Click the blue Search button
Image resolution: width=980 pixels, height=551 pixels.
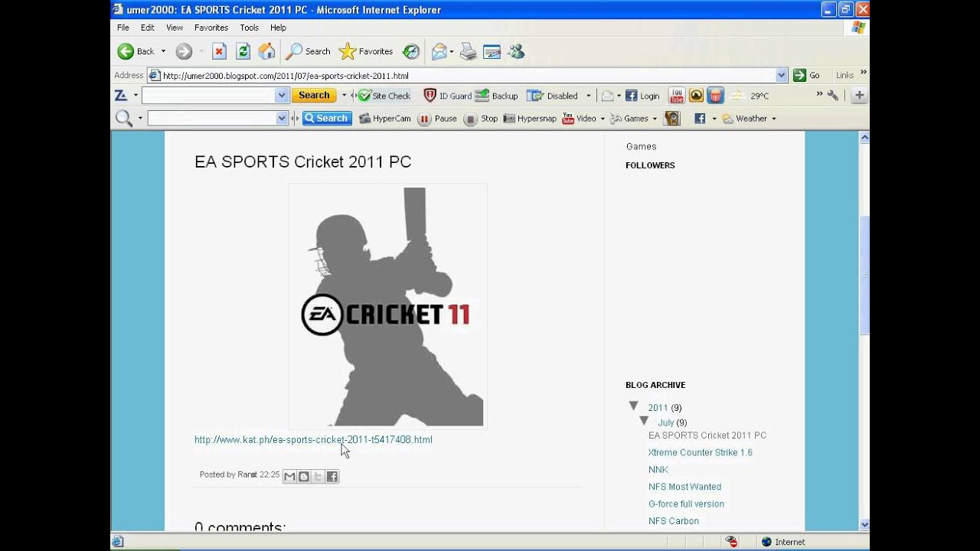[x=327, y=119]
